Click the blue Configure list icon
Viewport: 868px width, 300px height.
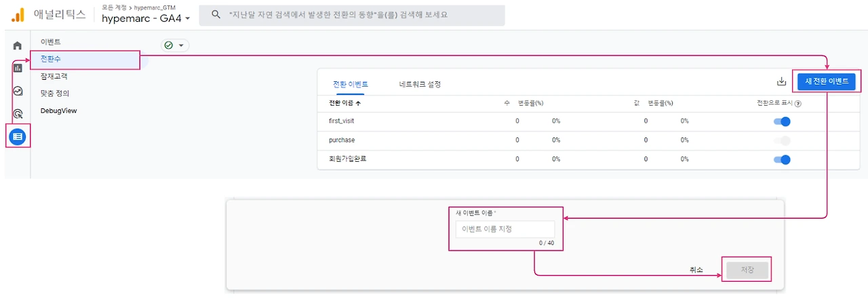pos(18,137)
